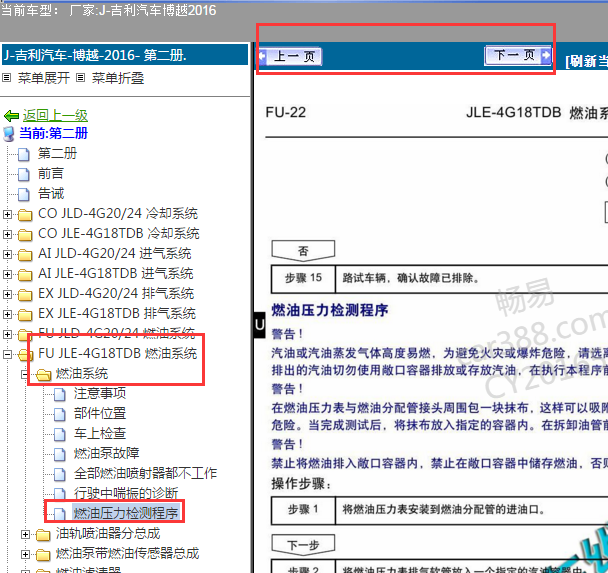The height and width of the screenshot is (573, 608).
Task: Open the 告诫 document
Action: click(x=51, y=193)
